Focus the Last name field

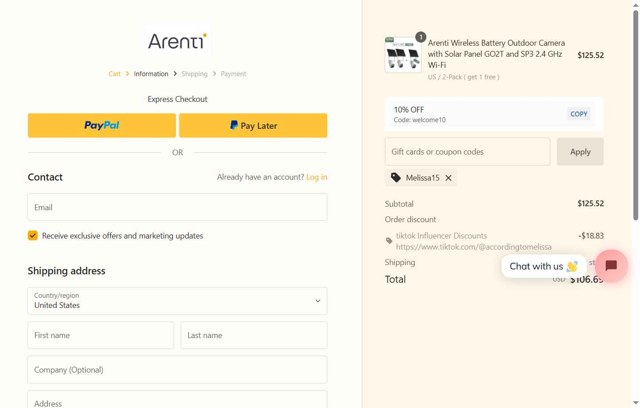coord(254,335)
